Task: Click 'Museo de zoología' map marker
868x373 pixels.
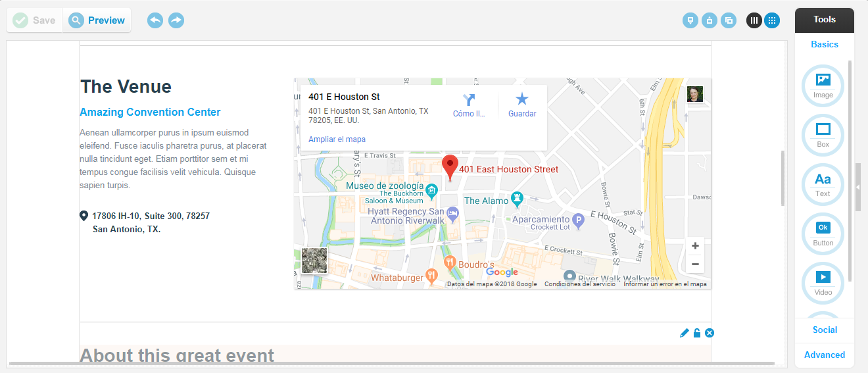Action: 432,191
